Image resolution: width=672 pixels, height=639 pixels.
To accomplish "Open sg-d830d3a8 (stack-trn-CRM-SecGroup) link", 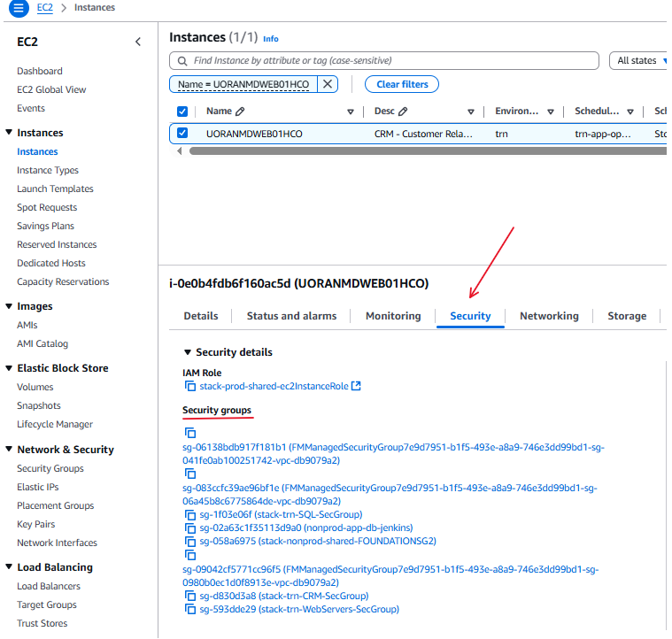I will 283,596.
